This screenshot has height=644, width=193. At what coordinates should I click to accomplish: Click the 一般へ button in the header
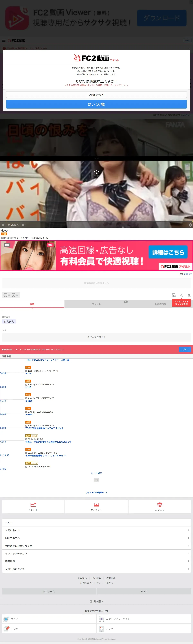point(188,40)
